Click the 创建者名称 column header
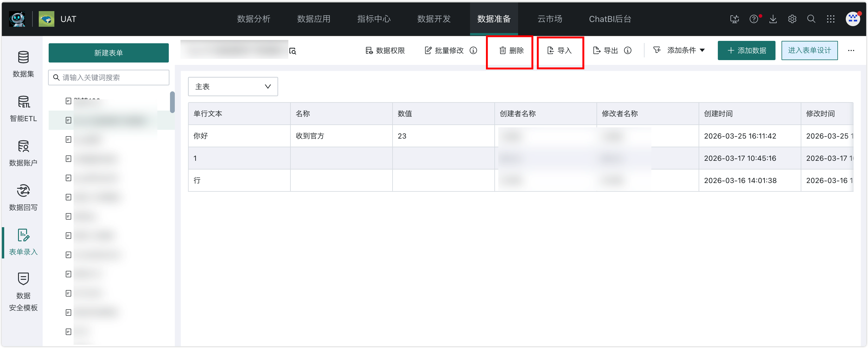The image size is (868, 348). coord(545,114)
